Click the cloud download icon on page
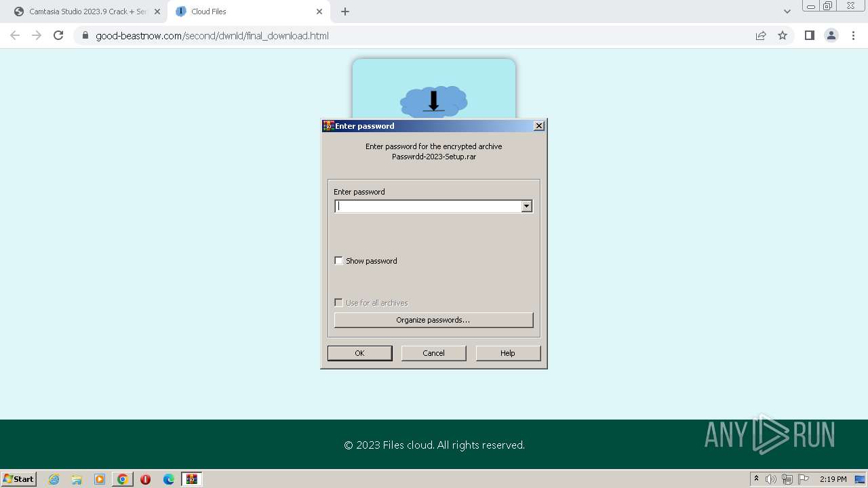The height and width of the screenshot is (488, 868). coord(434,102)
